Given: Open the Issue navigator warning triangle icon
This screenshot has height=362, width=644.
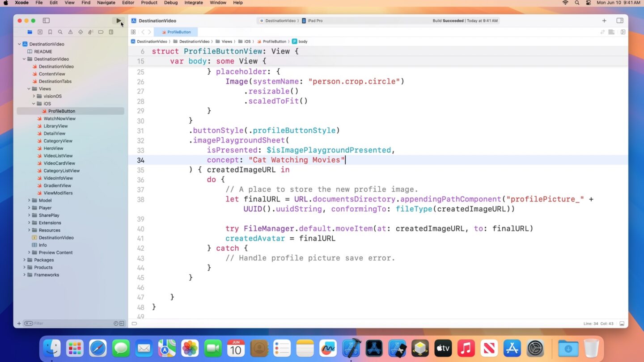Looking at the screenshot, I should pos(71,32).
